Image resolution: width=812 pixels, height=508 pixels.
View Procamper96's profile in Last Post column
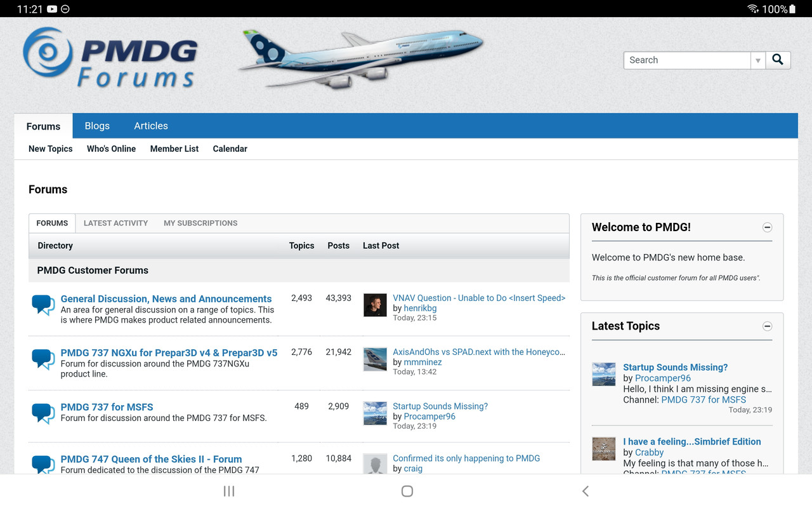430,417
